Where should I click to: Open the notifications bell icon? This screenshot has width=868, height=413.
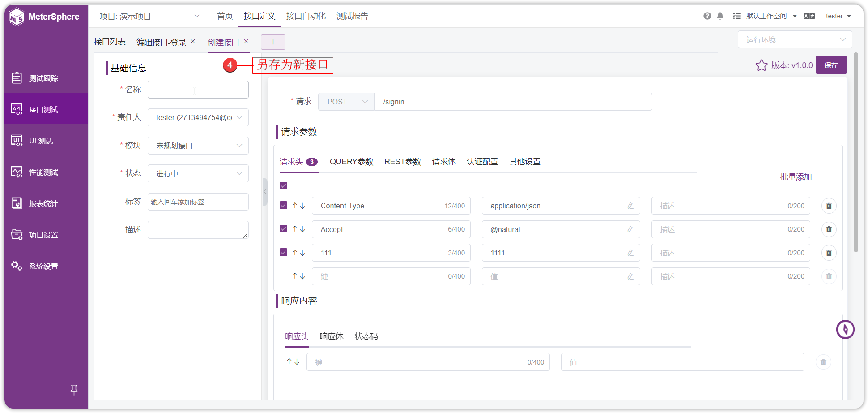pos(720,16)
